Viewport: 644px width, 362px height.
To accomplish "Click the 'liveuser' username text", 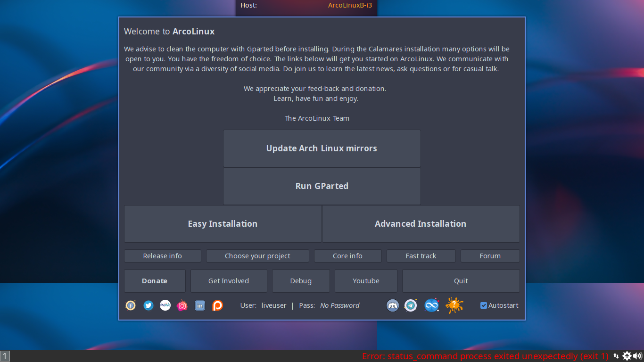I will [x=274, y=305].
